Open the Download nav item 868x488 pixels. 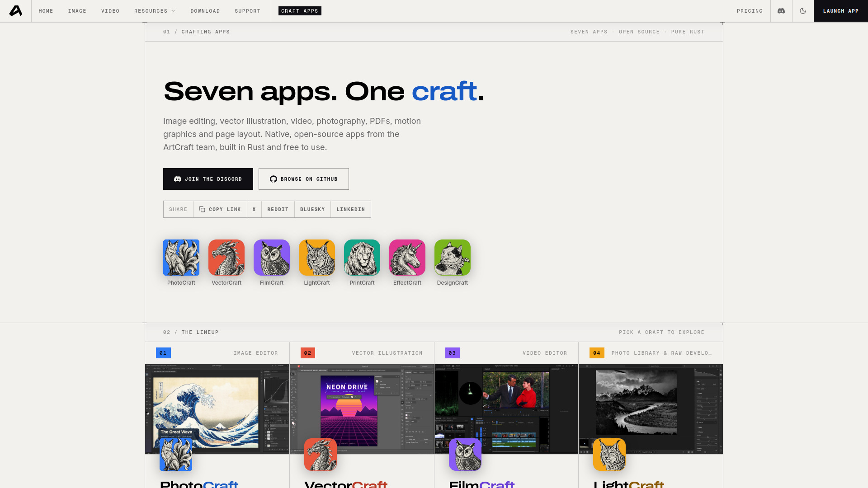tap(205, 11)
